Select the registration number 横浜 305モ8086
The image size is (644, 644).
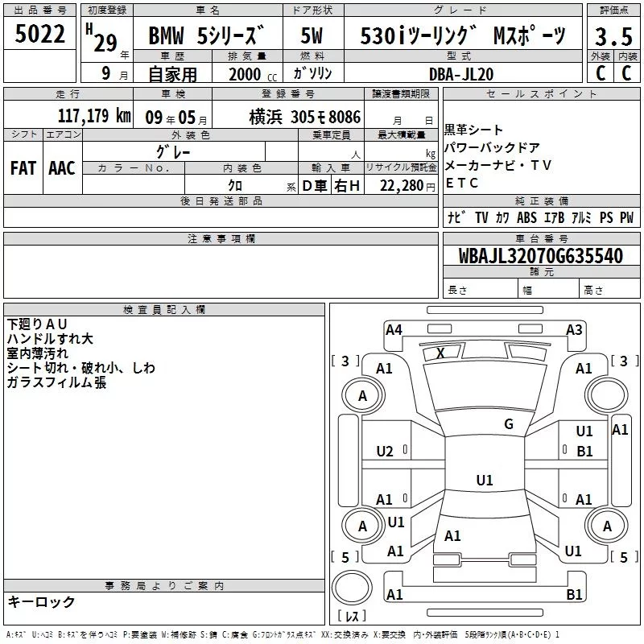304,117
